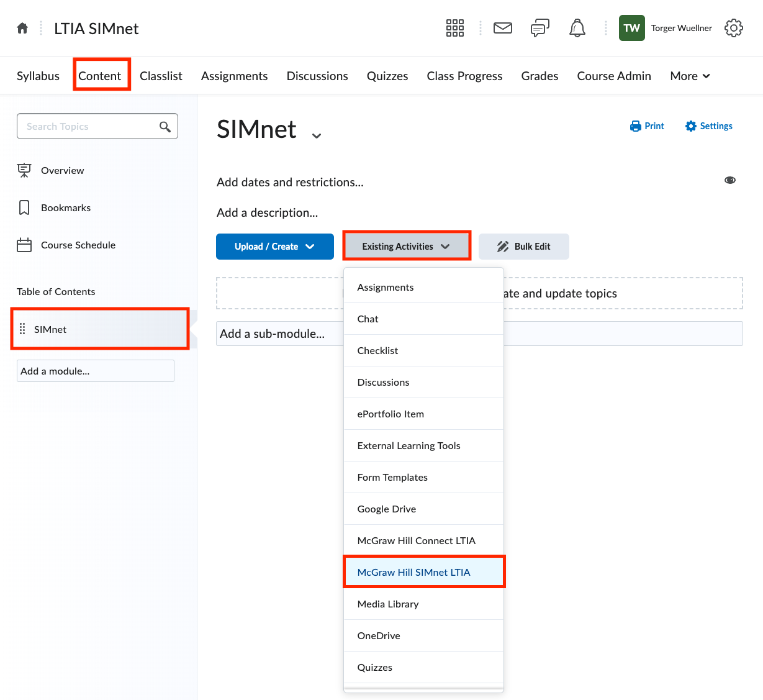
Task: Select Form Templates menu item
Action: (x=423, y=477)
